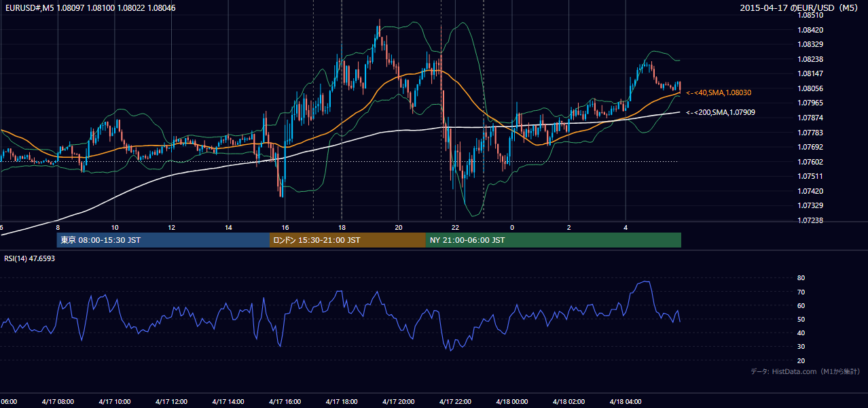Click price axis value 1.08056
The height and width of the screenshot is (408, 868).
pyautogui.click(x=810, y=88)
